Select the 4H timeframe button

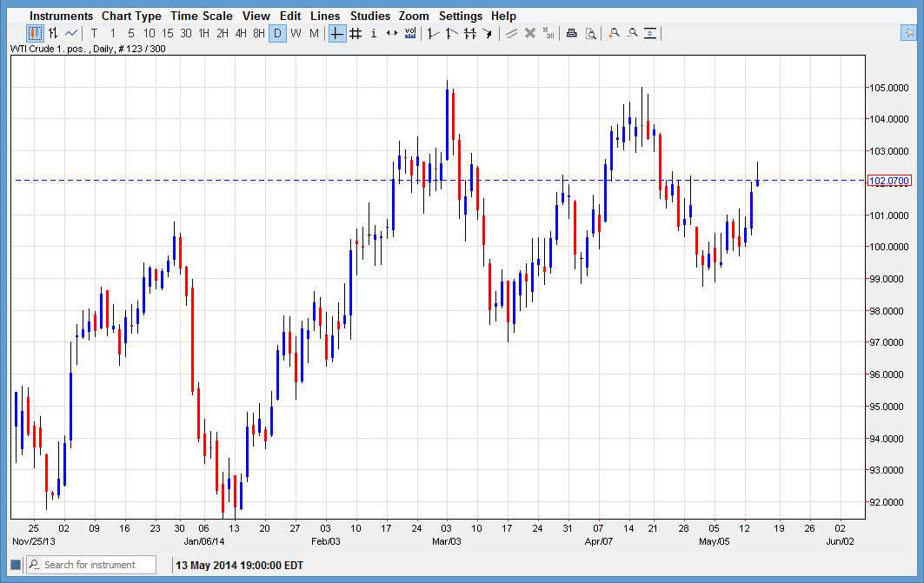pyautogui.click(x=241, y=33)
